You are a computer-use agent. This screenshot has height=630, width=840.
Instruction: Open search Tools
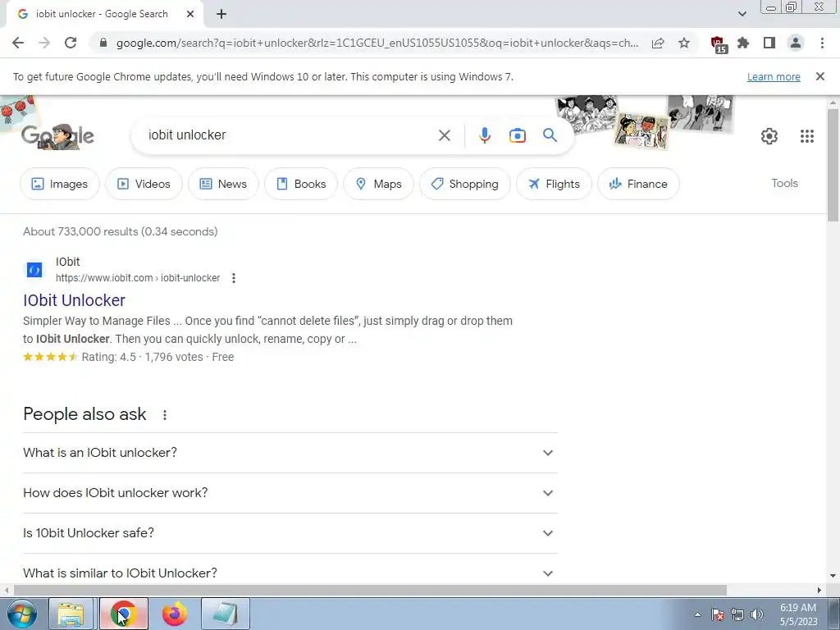pos(784,183)
